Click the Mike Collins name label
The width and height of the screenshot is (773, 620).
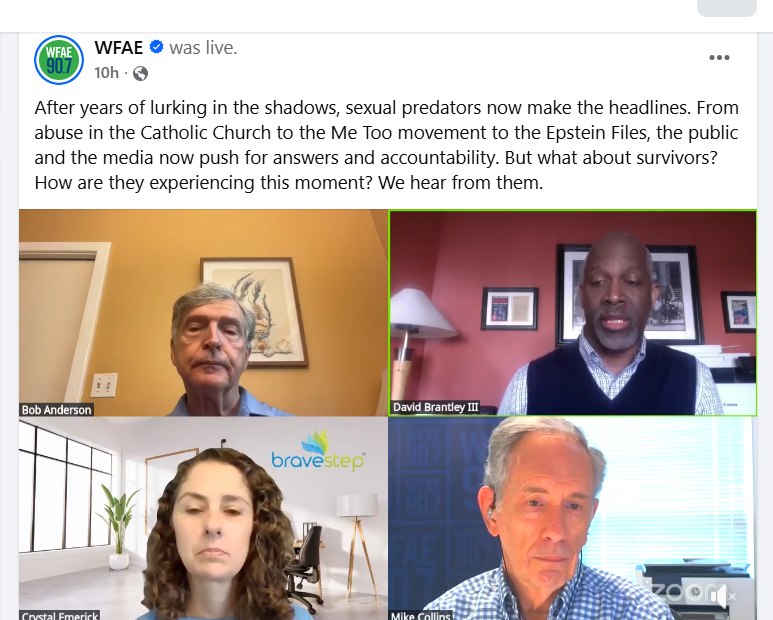[x=421, y=615]
